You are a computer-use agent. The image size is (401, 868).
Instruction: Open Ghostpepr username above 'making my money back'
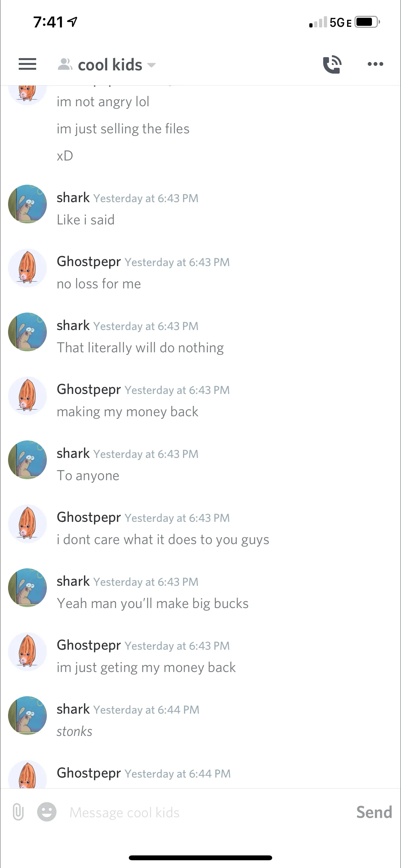click(x=88, y=389)
